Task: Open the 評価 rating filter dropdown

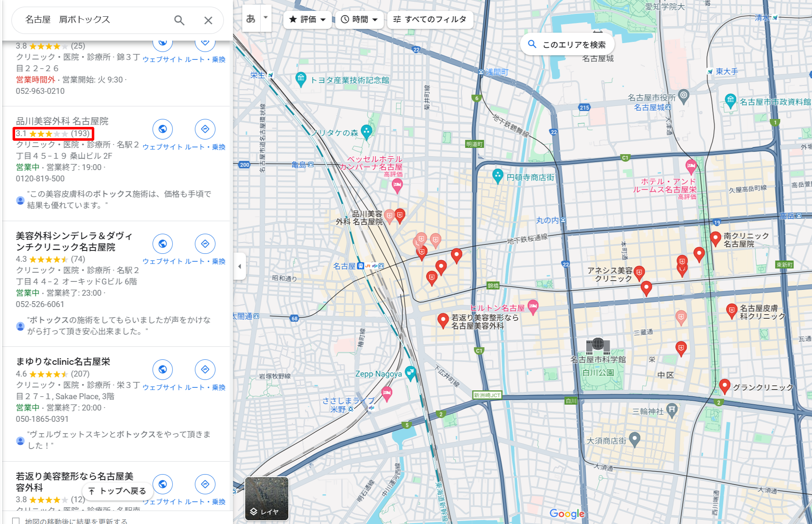Action: click(x=308, y=19)
